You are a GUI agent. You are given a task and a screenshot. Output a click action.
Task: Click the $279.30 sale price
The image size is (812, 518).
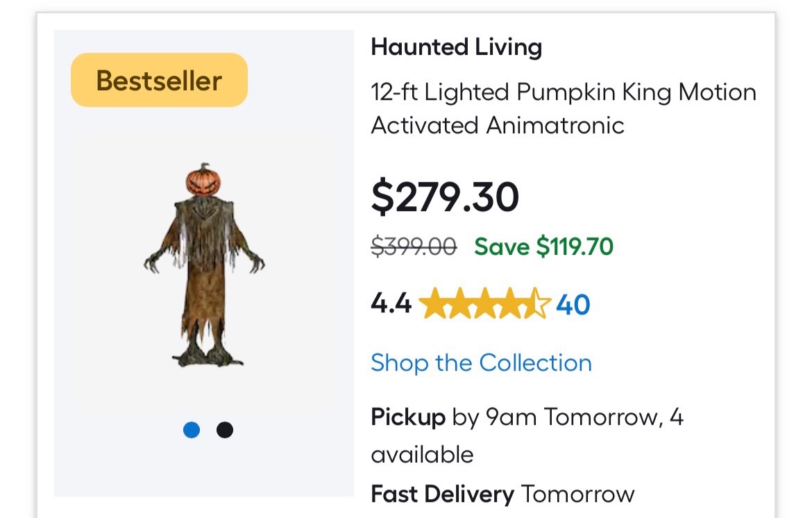[x=445, y=197]
